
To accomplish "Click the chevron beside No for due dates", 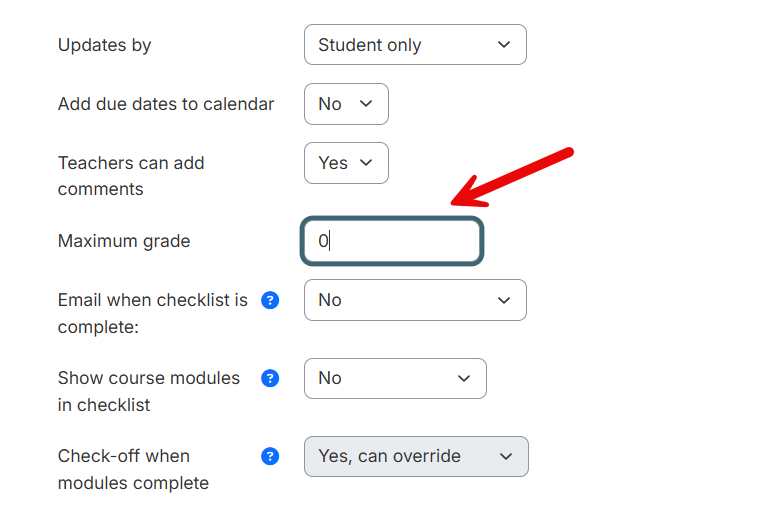I will 366,104.
